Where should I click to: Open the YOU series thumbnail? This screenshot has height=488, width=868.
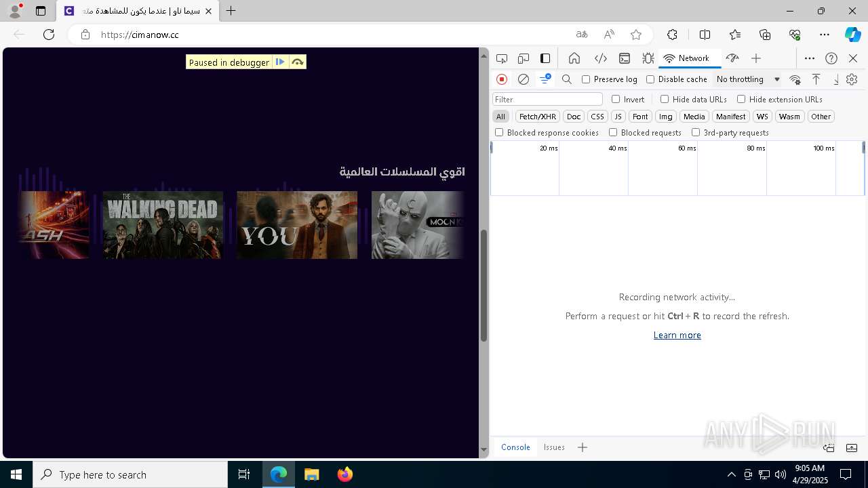(297, 225)
